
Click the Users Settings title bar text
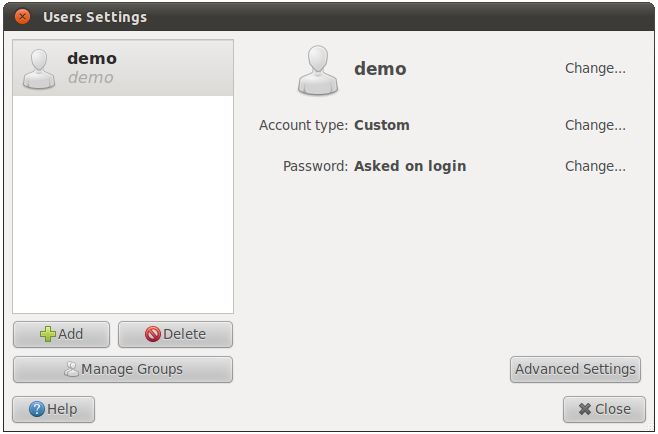click(x=95, y=17)
